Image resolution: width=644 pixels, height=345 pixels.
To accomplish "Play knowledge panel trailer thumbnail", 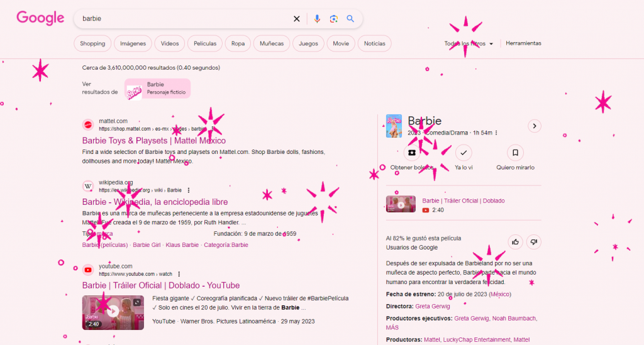I will coord(401,204).
